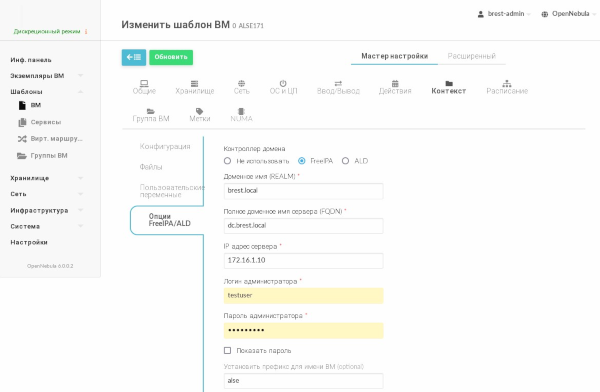Open the brest-admin user dropdown

pos(504,14)
